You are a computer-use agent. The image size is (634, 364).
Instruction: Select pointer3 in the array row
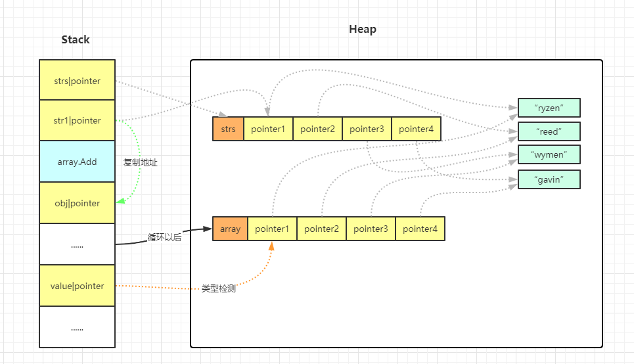coord(371,229)
